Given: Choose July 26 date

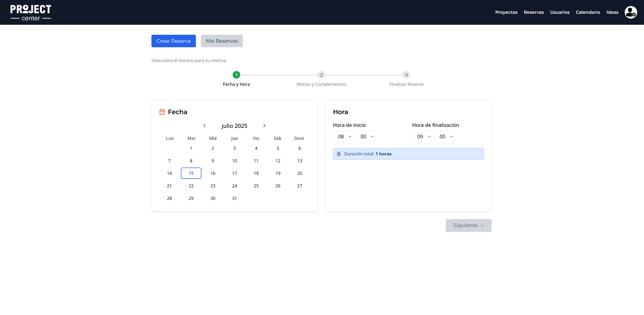Looking at the screenshot, I should click(x=278, y=186).
